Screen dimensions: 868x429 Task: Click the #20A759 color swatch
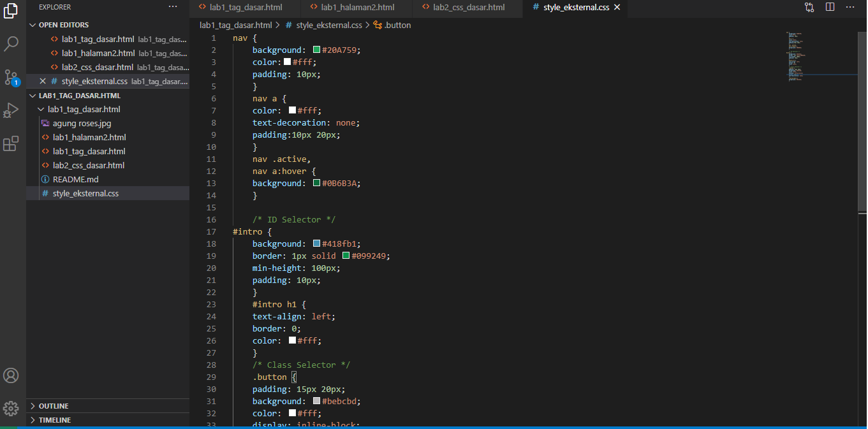(316, 50)
